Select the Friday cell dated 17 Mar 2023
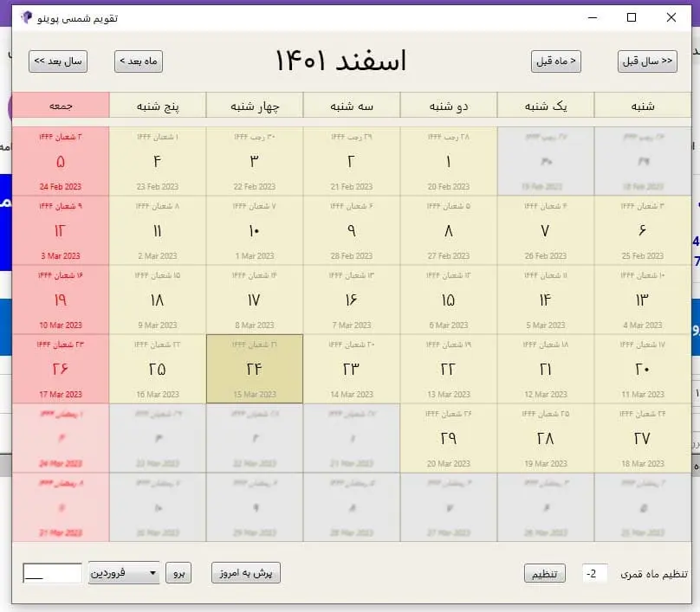The height and width of the screenshot is (612, 700). 61,369
